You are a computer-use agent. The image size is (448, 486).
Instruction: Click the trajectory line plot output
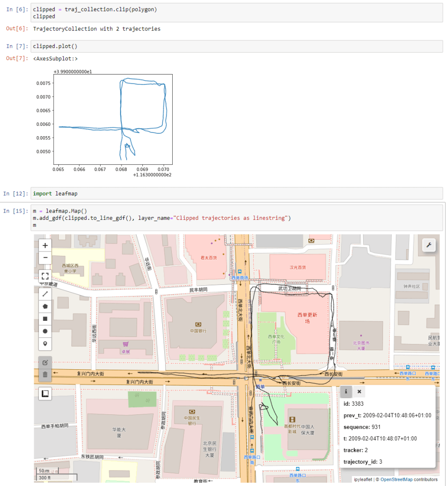pyautogui.click(x=113, y=120)
